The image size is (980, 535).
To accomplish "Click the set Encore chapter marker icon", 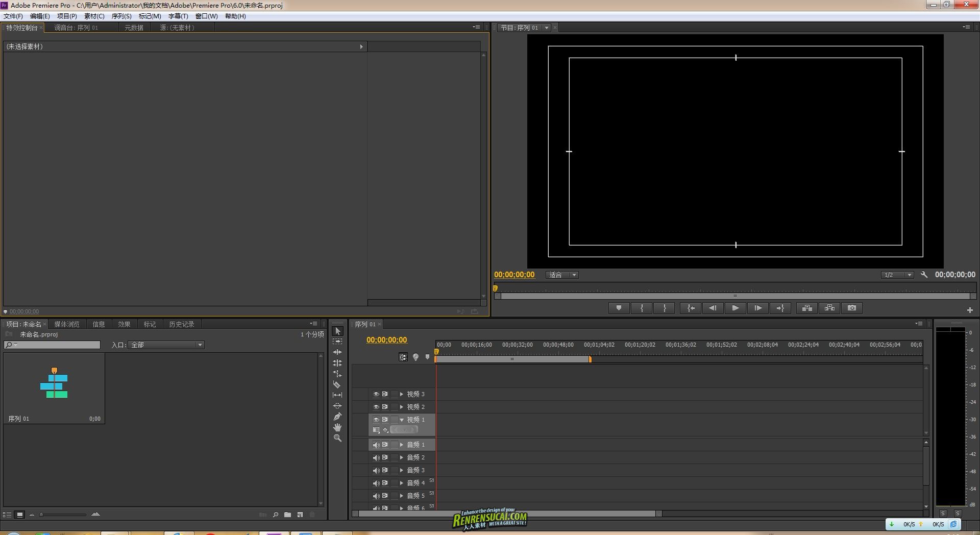I will point(415,357).
